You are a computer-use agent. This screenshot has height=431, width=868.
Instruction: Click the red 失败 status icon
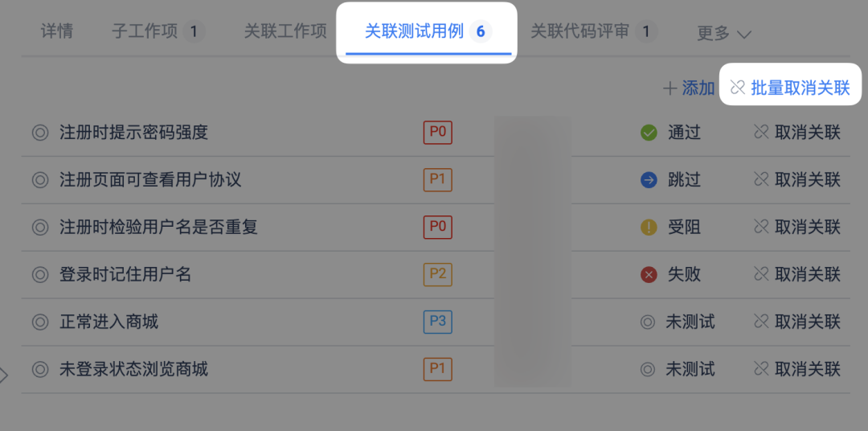649,275
